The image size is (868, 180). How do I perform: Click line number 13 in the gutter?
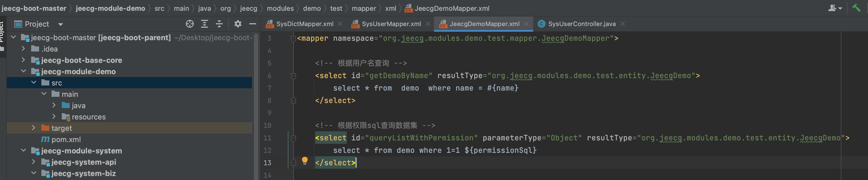[267, 163]
